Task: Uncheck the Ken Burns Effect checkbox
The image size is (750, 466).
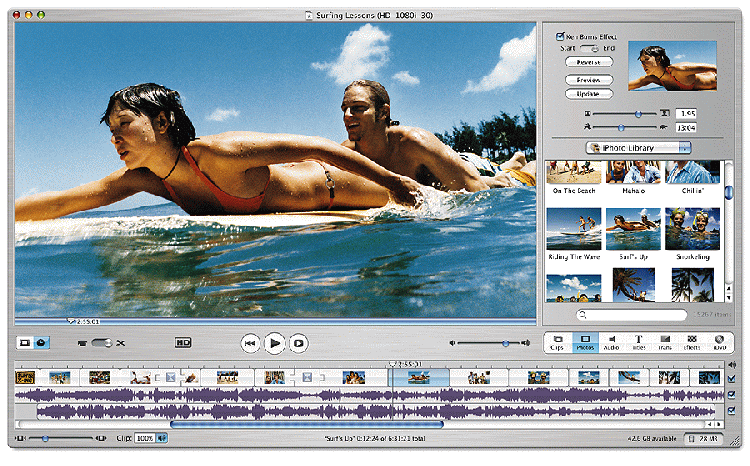Action: click(560, 37)
